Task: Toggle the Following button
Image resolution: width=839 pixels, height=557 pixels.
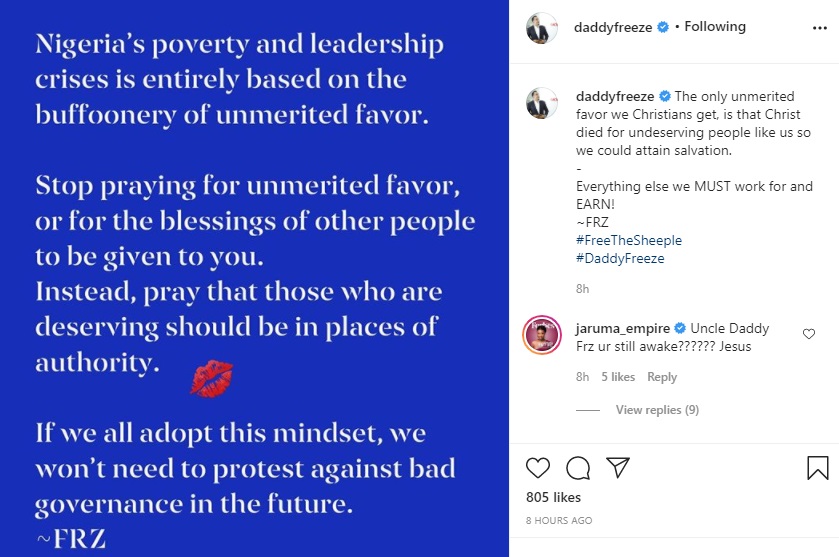Action: 714,27
